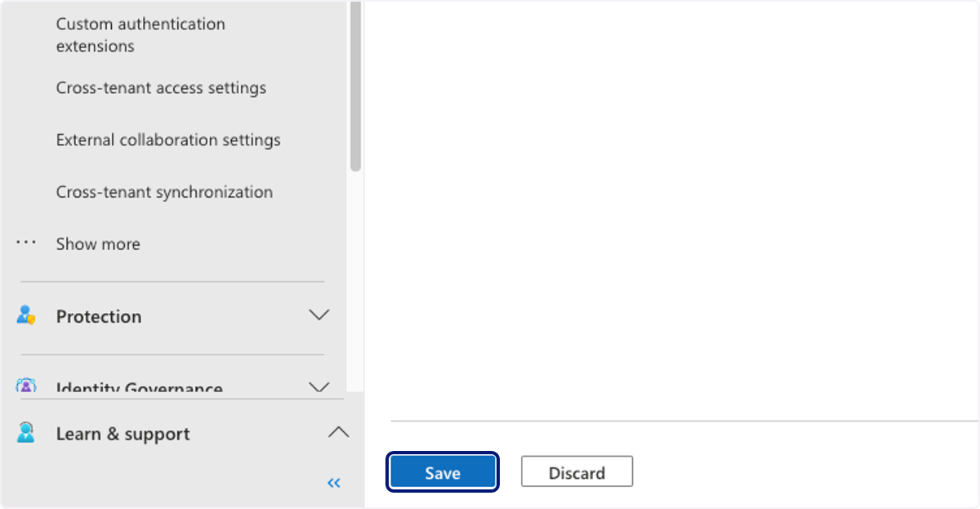Expand the Identity Governance chevron

(319, 386)
